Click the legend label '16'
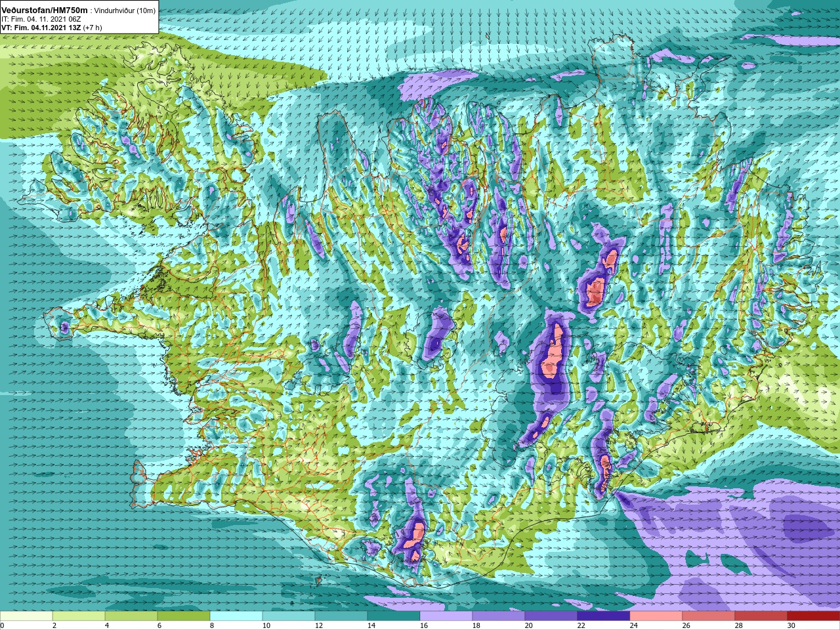Viewport: 840px width, 630px height. [424, 625]
